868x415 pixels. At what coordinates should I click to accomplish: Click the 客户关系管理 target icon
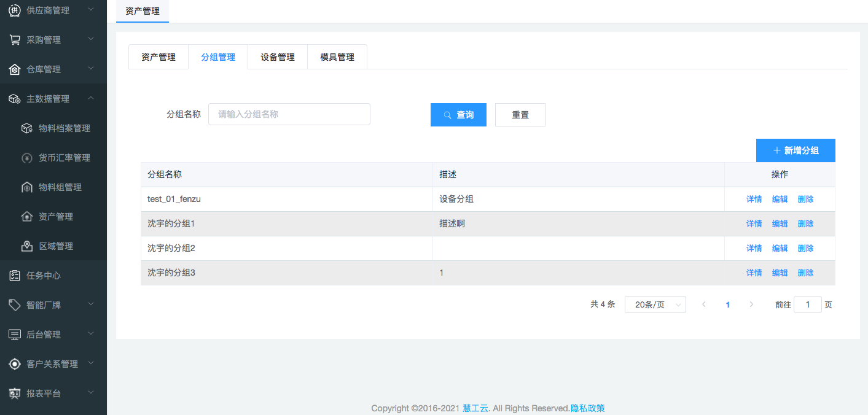point(15,364)
